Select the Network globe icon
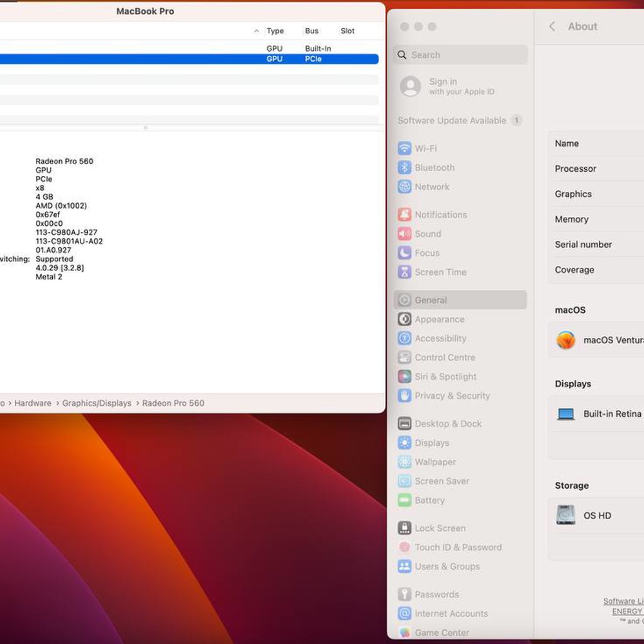The height and width of the screenshot is (644, 644). pos(404,186)
